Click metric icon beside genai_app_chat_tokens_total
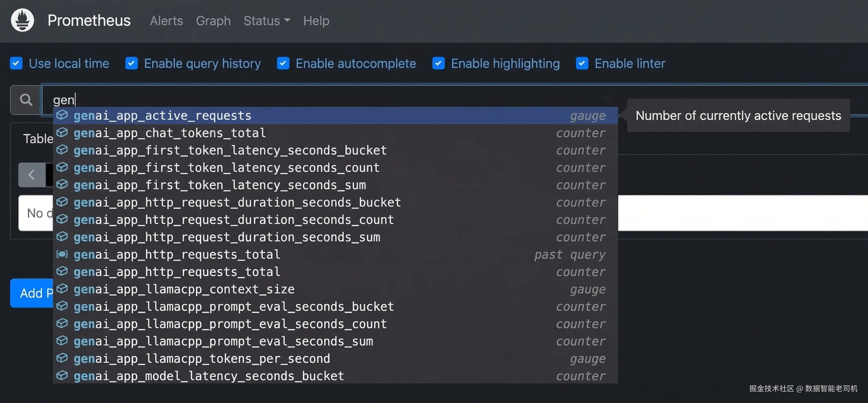 [62, 133]
